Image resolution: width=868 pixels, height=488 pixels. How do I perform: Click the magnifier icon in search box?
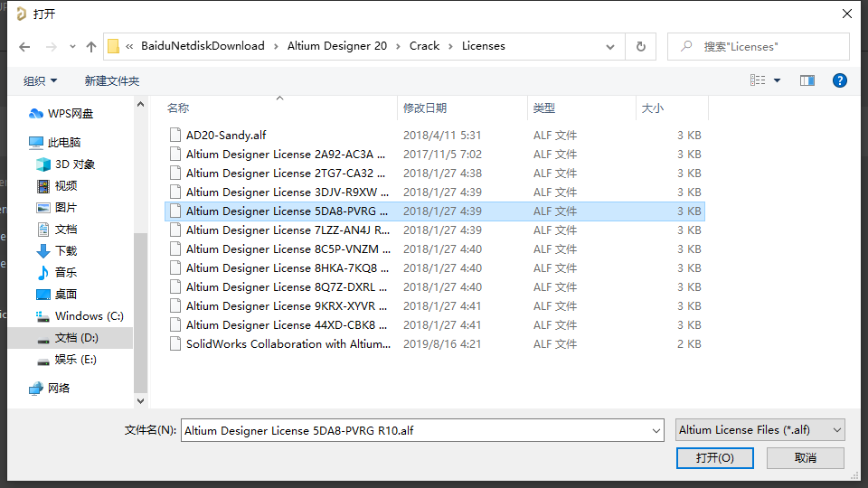point(686,46)
